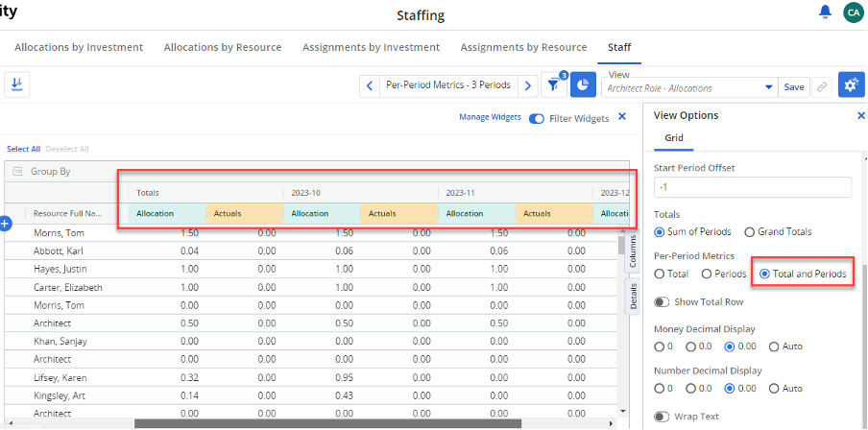Click the 2023-11 period header
This screenshot has width=868, height=430.
pos(515,193)
